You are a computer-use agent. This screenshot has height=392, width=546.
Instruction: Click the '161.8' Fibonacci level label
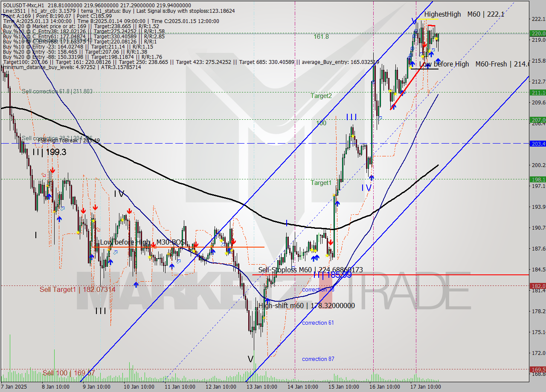click(x=321, y=37)
